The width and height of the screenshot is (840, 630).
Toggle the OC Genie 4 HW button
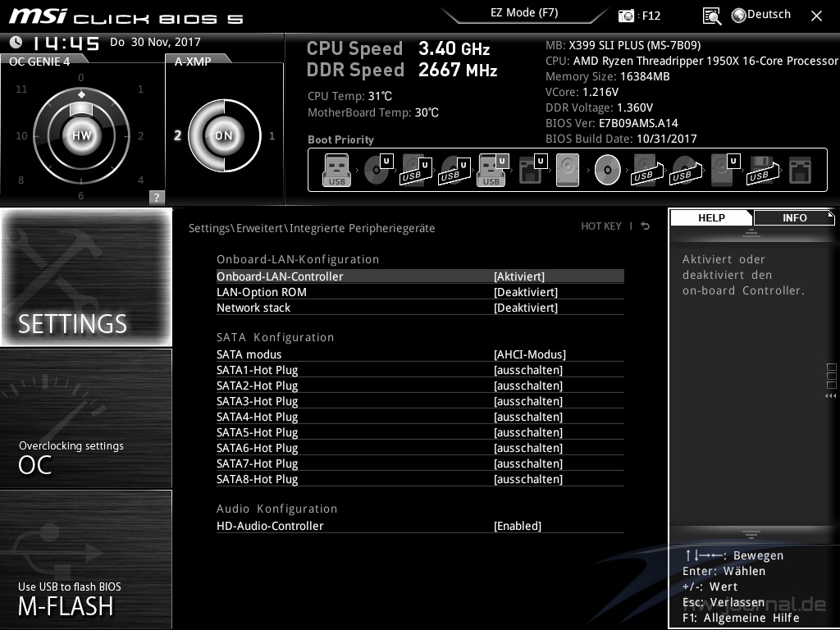point(81,135)
